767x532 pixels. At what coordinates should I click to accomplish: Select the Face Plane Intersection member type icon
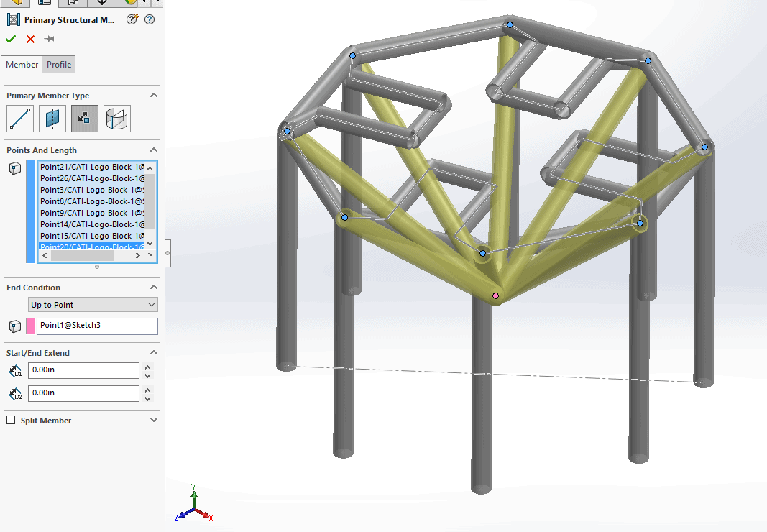[x=117, y=119]
